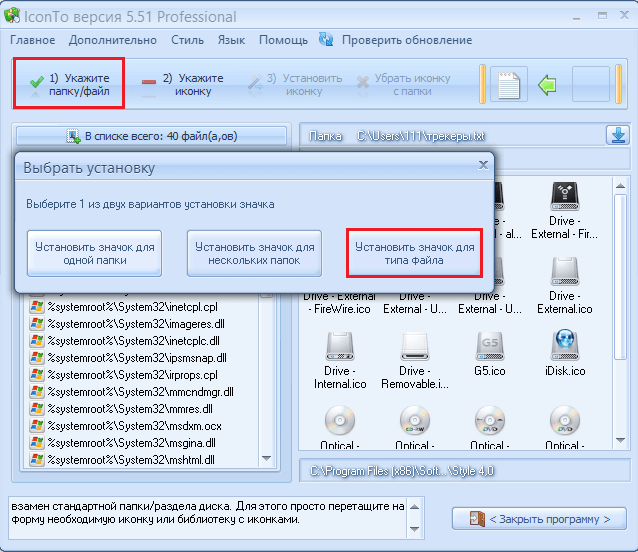Click file list scrollbar down arrow
Image resolution: width=638 pixels, height=552 pixels.
267,458
